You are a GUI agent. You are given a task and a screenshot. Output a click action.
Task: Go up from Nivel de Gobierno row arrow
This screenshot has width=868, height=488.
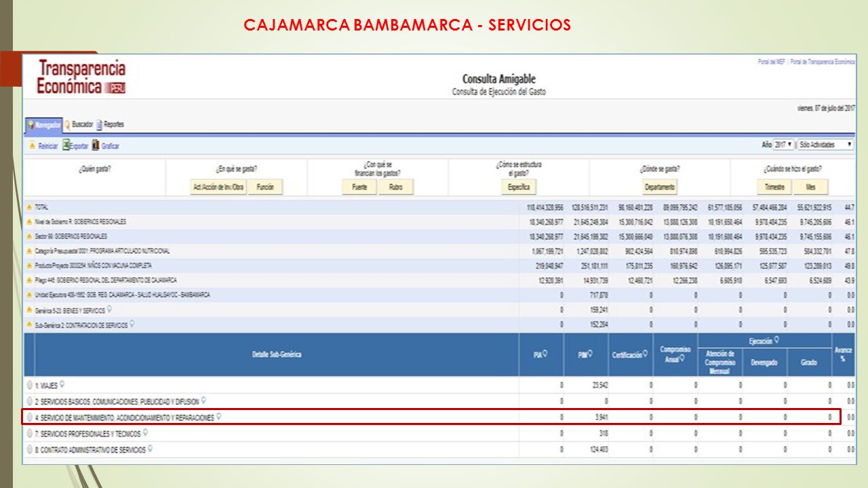[x=29, y=222]
